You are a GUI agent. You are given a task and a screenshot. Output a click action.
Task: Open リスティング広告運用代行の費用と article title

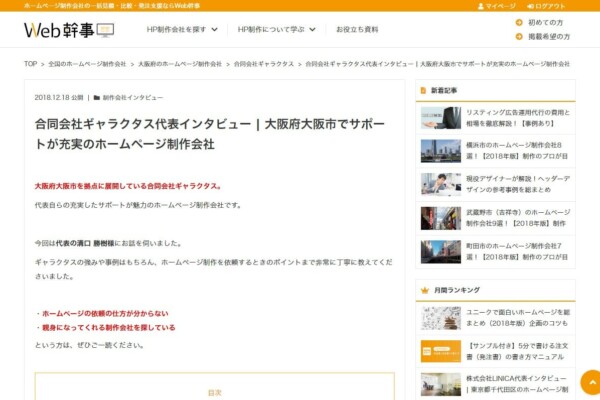[518, 118]
